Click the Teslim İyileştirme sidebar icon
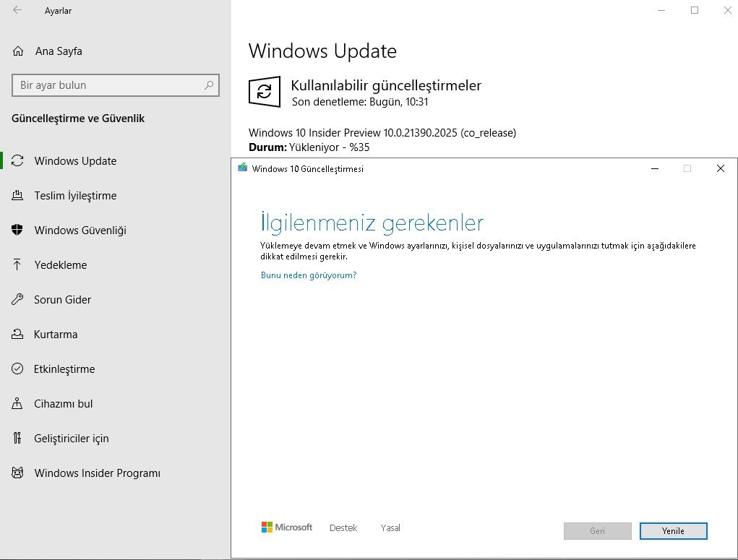The image size is (738, 560). [17, 195]
